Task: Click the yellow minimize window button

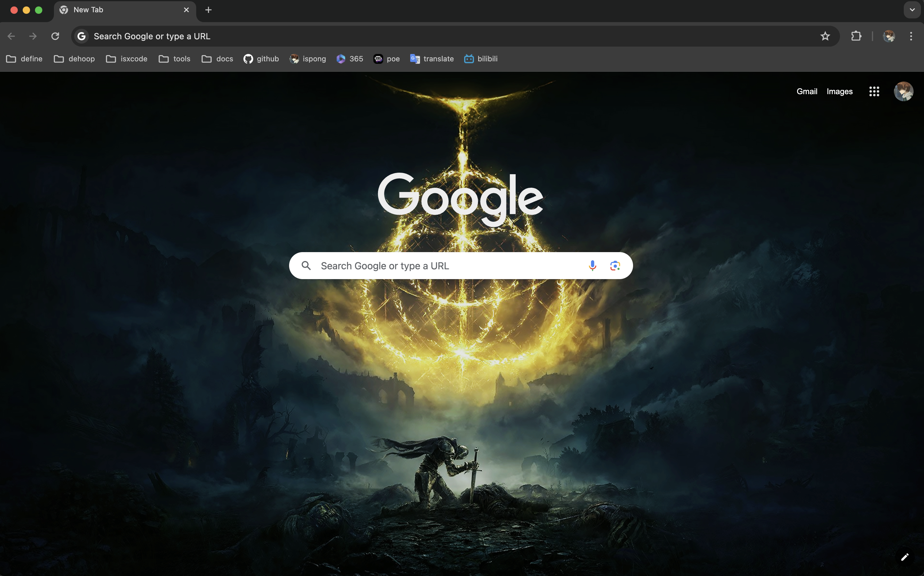Action: pos(26,10)
